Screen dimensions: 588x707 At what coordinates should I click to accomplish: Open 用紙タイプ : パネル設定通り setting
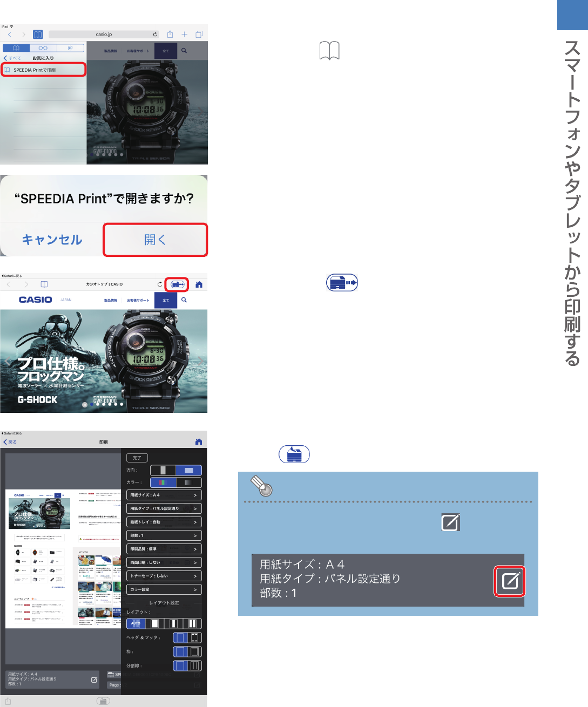tap(164, 508)
